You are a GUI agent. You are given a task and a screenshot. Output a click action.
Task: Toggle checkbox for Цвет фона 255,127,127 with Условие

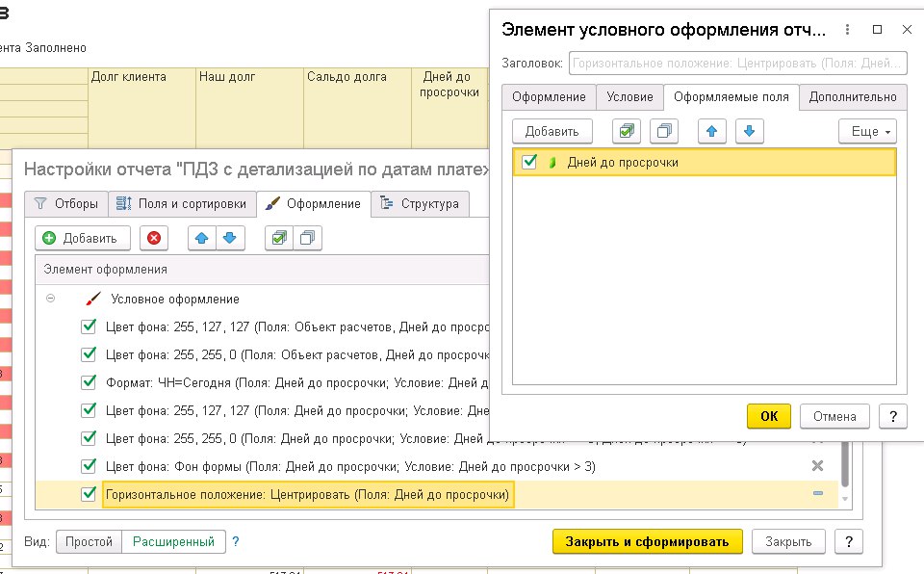click(x=89, y=409)
